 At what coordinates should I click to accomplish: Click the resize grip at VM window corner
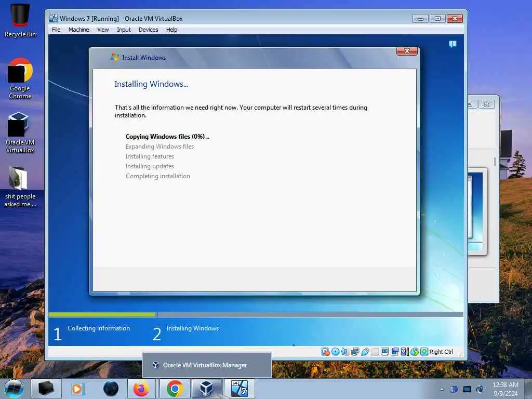click(x=461, y=354)
